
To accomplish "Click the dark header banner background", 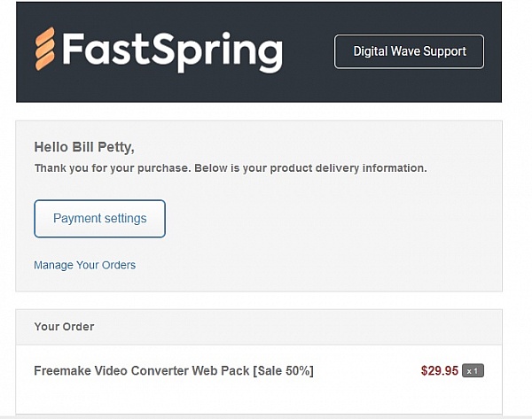I will click(310, 84).
